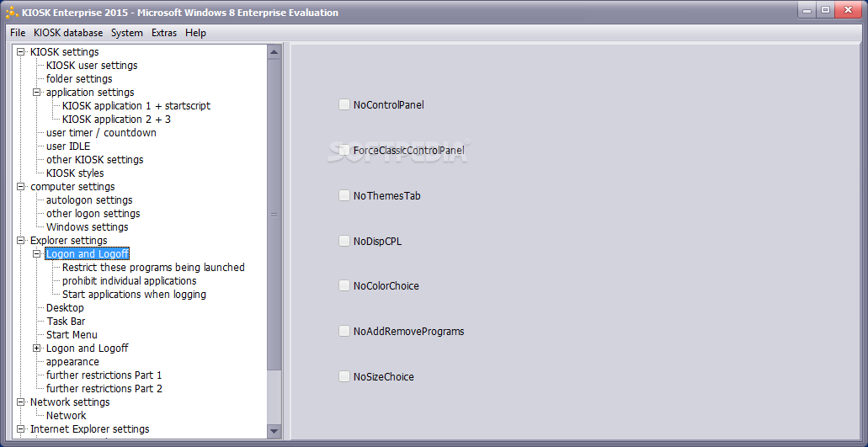Open the Desktop settings item

pyautogui.click(x=65, y=307)
